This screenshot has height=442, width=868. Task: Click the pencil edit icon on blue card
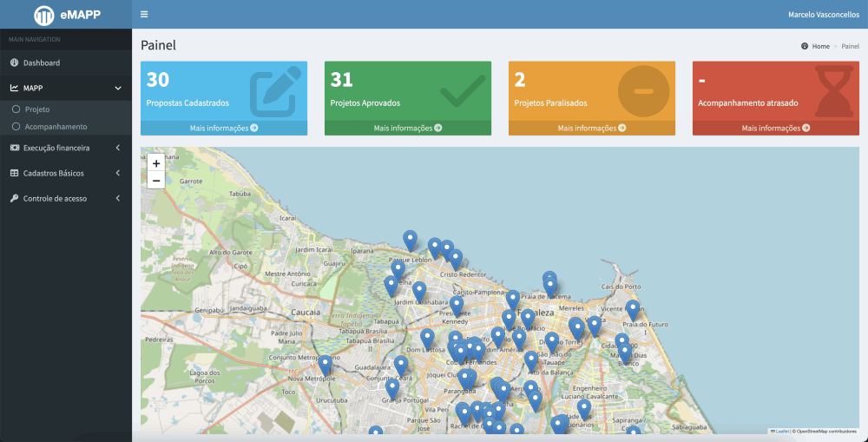275,92
